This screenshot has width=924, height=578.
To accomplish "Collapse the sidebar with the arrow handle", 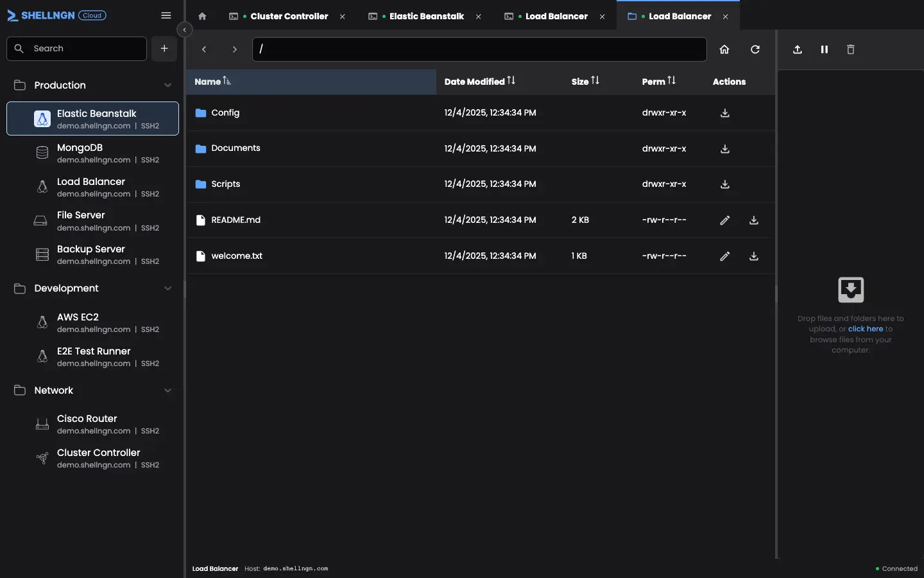I will pyautogui.click(x=184, y=30).
